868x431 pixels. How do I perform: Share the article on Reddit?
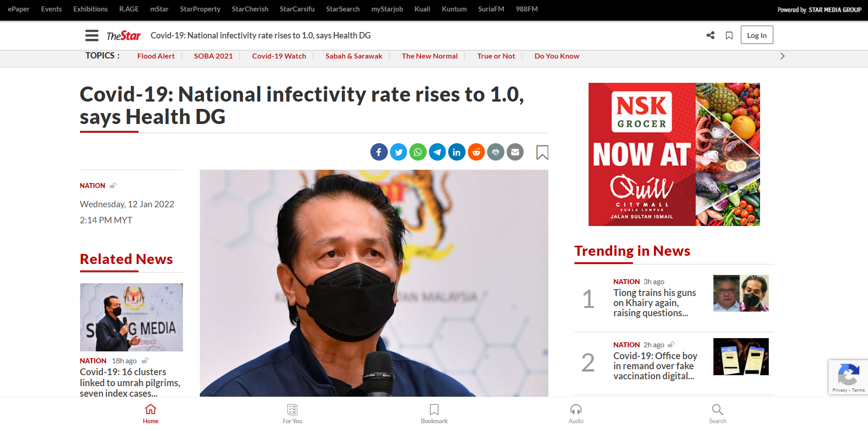(x=476, y=152)
